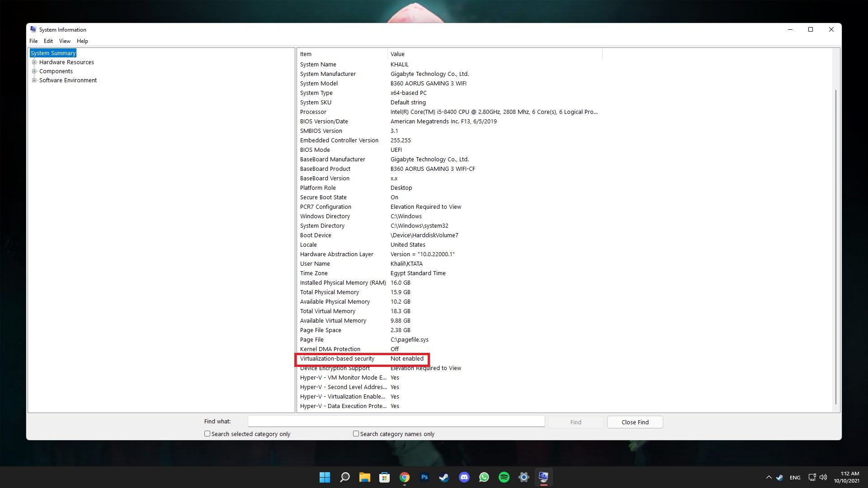Click Steam icon in system tray
The image size is (868, 488).
tap(780, 477)
